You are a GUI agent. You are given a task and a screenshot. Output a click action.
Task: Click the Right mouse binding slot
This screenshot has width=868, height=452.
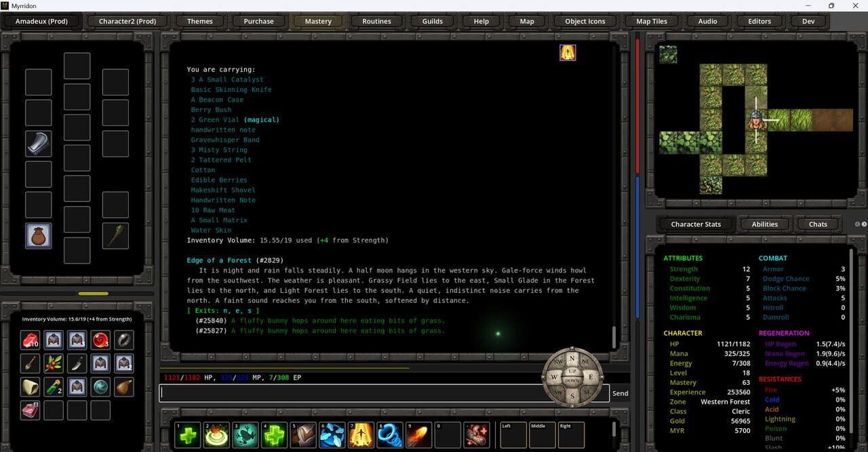tap(571, 435)
